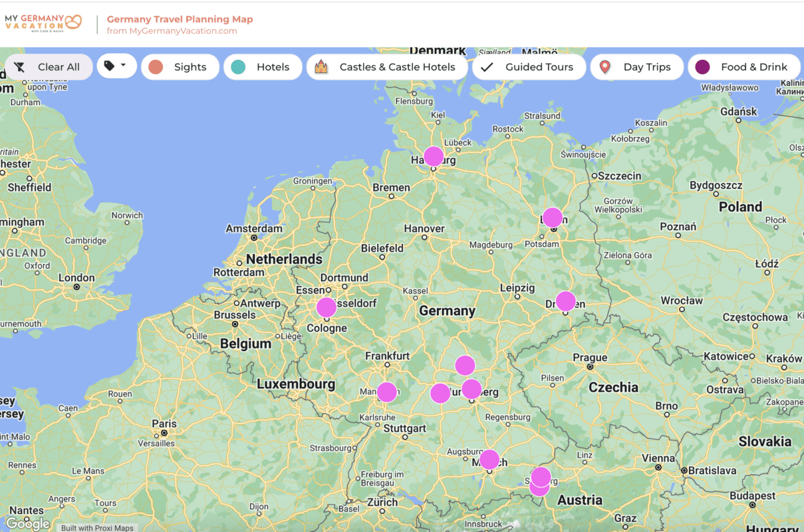Click the pink map marker on Hamburg

click(434, 156)
